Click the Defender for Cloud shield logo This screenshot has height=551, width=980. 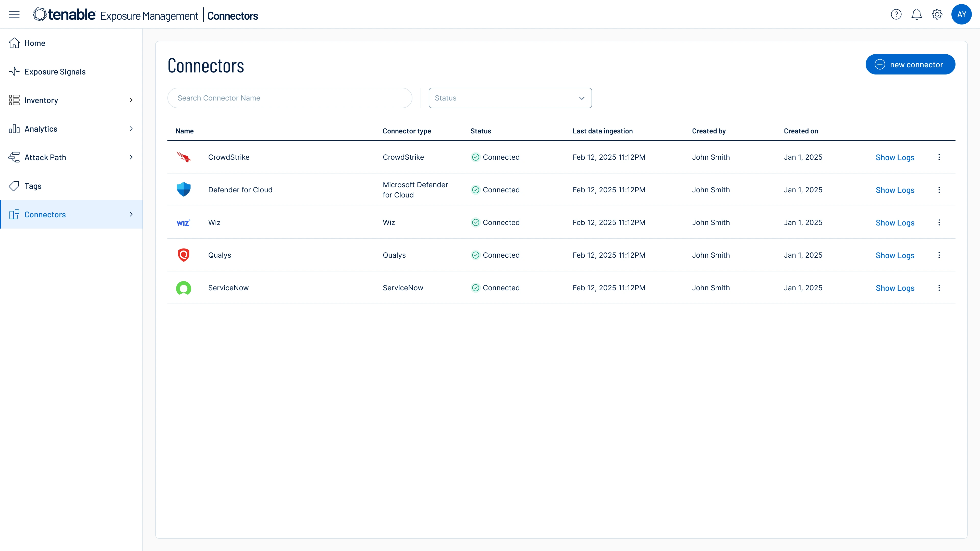[184, 189]
